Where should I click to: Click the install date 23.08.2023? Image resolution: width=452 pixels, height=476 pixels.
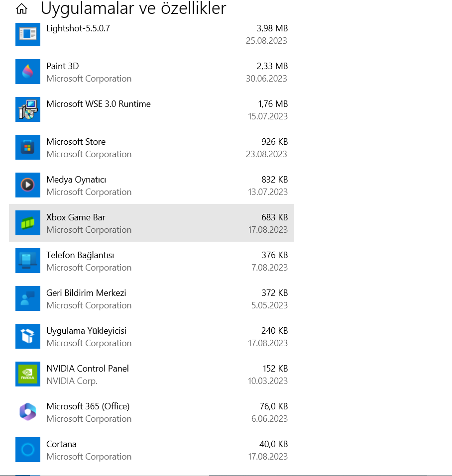tap(266, 154)
